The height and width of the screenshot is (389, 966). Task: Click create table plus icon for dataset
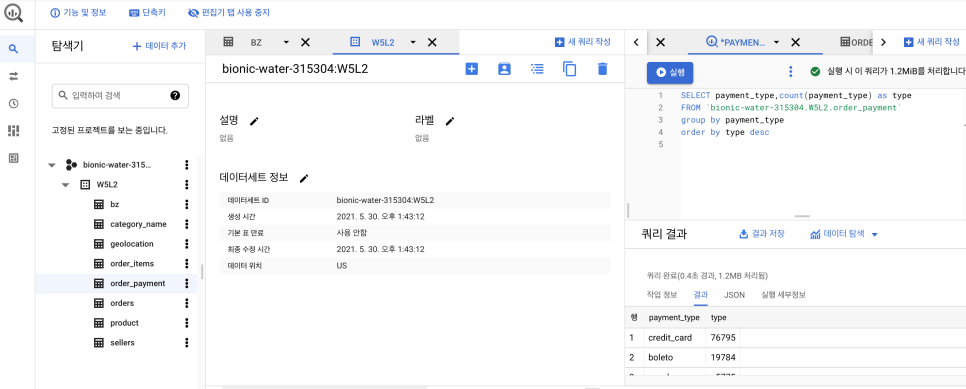pyautogui.click(x=471, y=69)
